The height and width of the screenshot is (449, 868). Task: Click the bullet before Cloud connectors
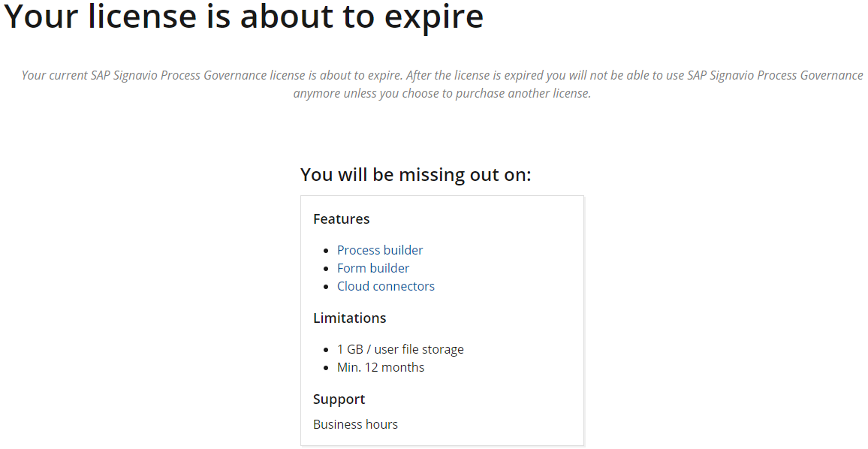coord(326,288)
